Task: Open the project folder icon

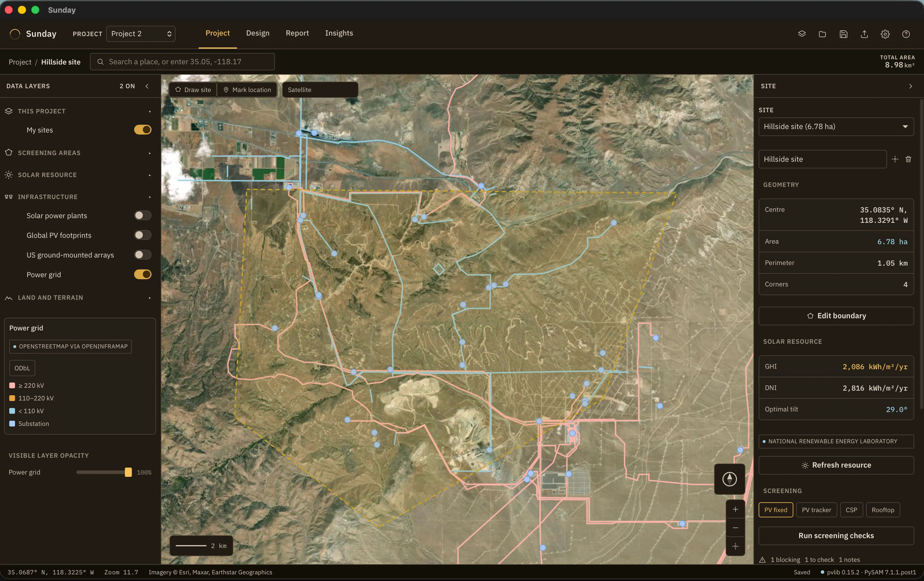Action: point(822,34)
